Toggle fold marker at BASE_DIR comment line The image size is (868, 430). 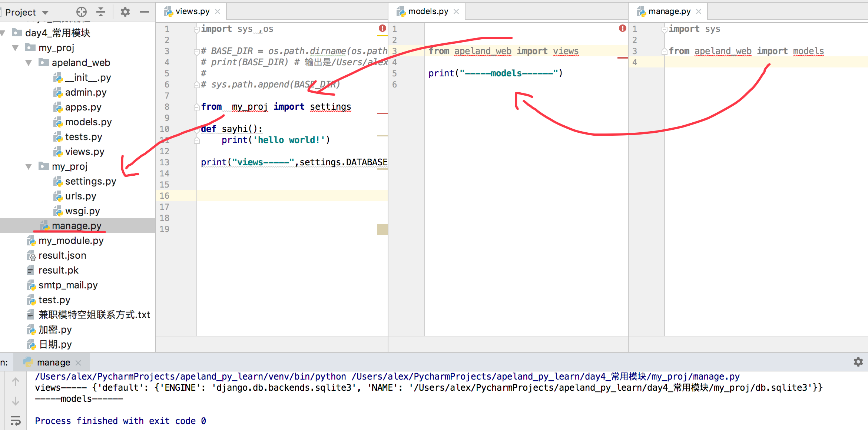pos(197,51)
